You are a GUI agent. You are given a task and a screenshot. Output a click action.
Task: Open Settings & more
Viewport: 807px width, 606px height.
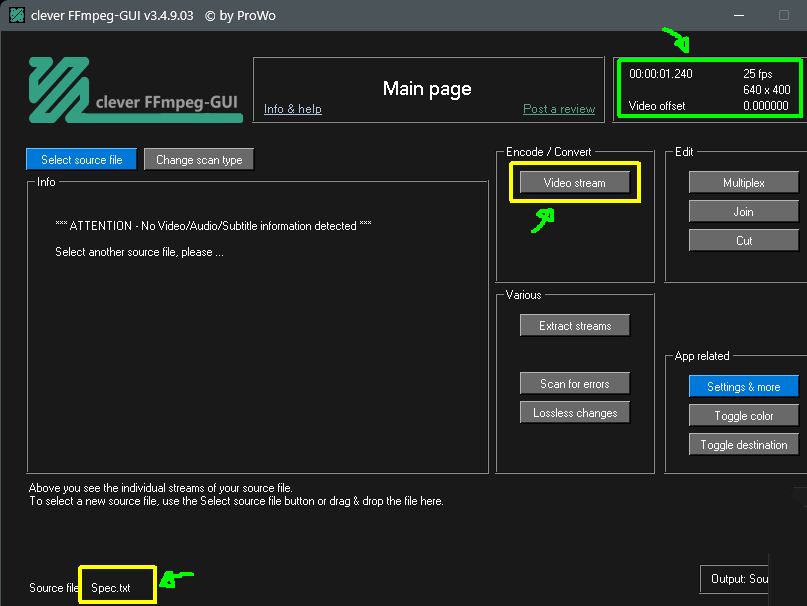(744, 387)
